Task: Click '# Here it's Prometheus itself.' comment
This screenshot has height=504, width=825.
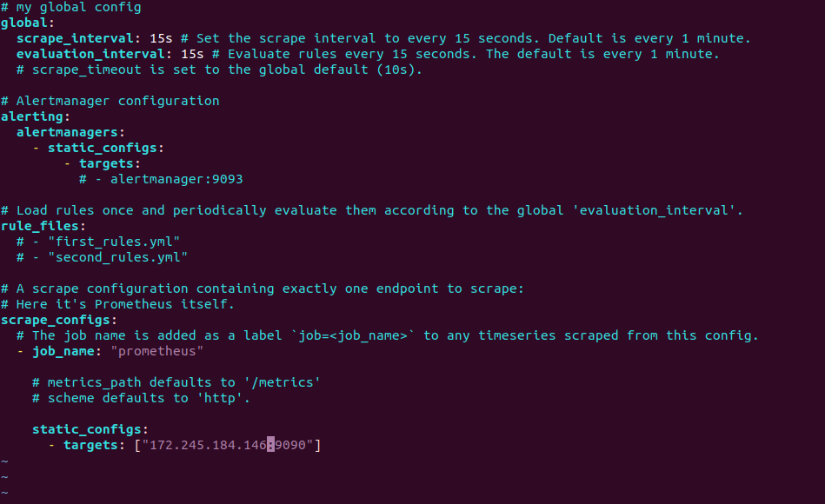Action: 117,304
